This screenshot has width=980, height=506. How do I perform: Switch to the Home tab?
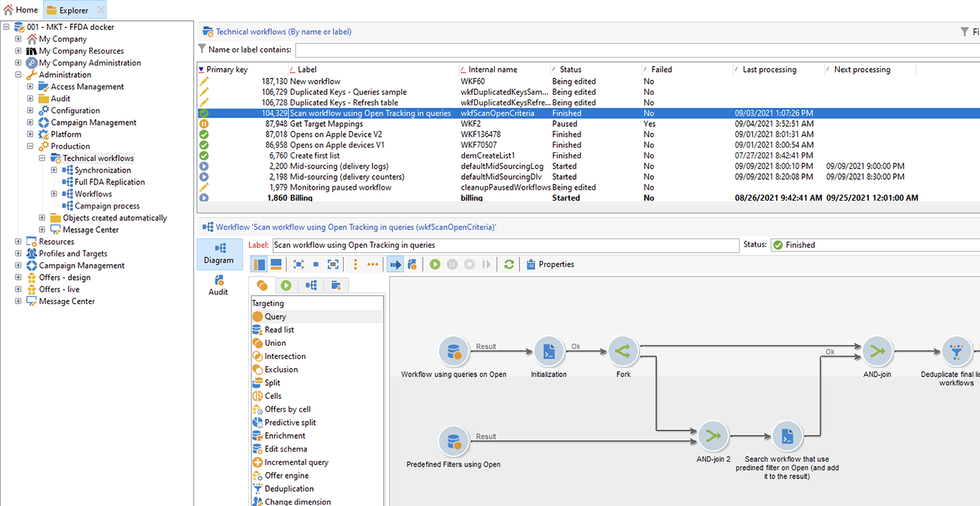pyautogui.click(x=21, y=10)
